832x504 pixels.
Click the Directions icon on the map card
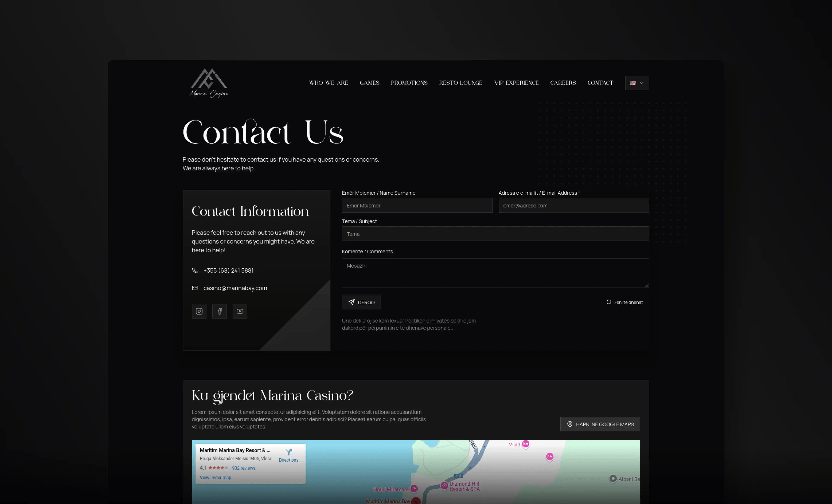click(289, 452)
